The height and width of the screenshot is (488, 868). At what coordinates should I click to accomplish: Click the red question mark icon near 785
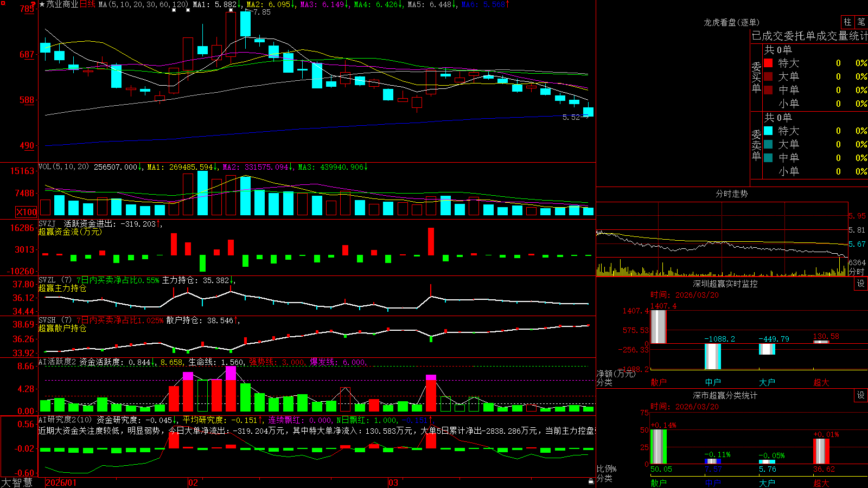pos(33,5)
